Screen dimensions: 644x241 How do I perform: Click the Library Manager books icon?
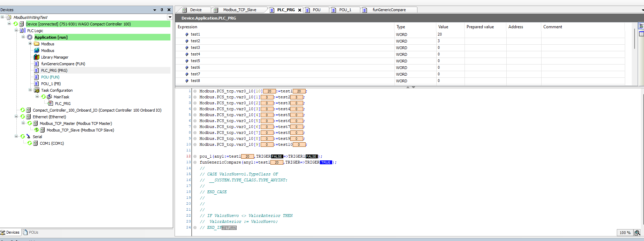tap(37, 57)
